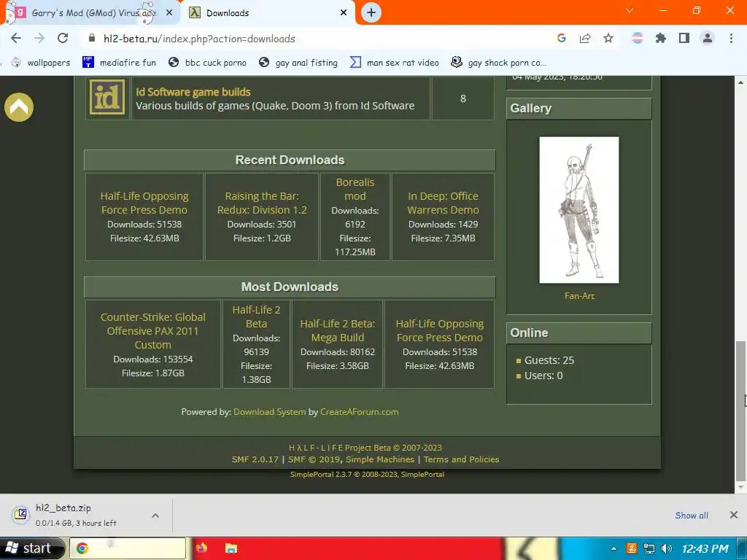Open Half-Life 2 Beta: Mega Build

click(338, 330)
